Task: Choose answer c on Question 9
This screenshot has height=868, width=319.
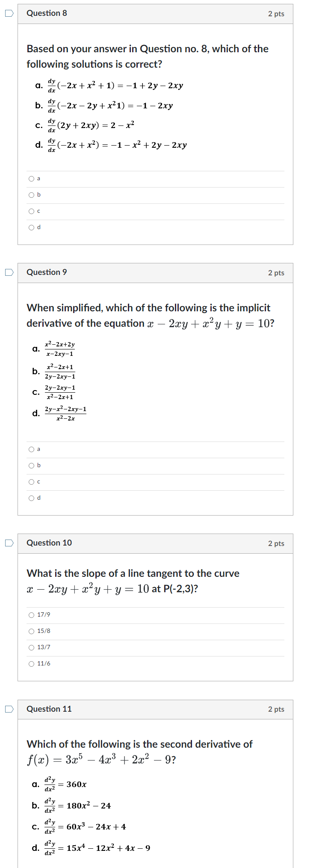Action: (31, 482)
